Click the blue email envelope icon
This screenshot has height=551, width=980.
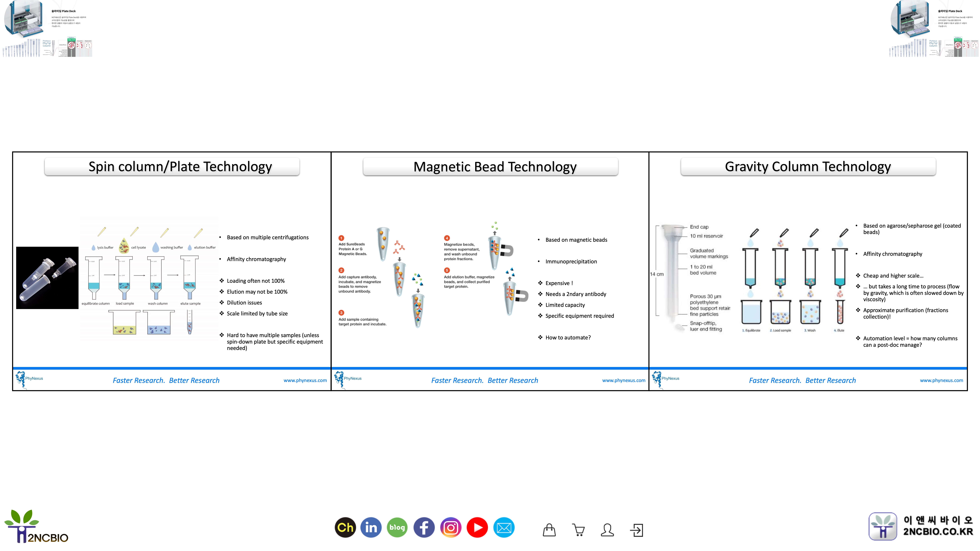(x=504, y=527)
